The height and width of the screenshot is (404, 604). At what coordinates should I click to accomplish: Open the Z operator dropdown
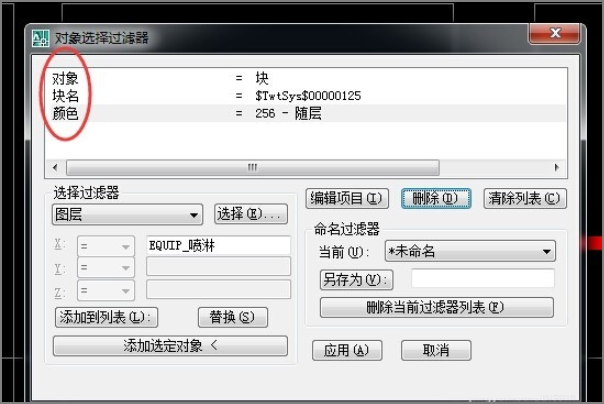(x=106, y=290)
